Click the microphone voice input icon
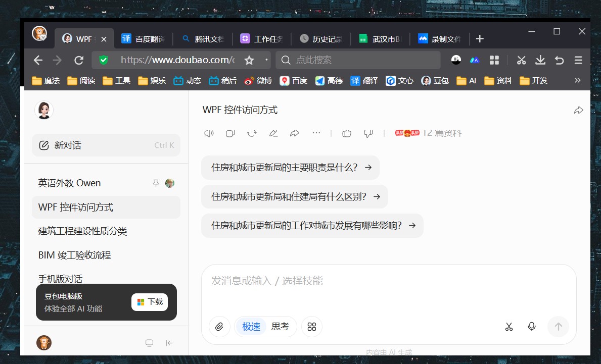 (x=532, y=327)
